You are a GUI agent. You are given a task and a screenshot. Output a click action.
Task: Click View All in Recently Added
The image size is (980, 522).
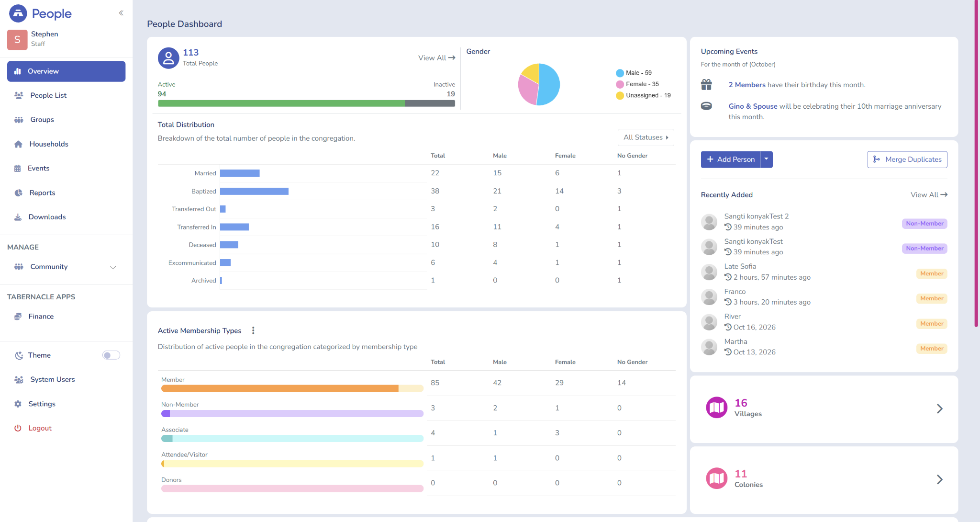tap(929, 194)
